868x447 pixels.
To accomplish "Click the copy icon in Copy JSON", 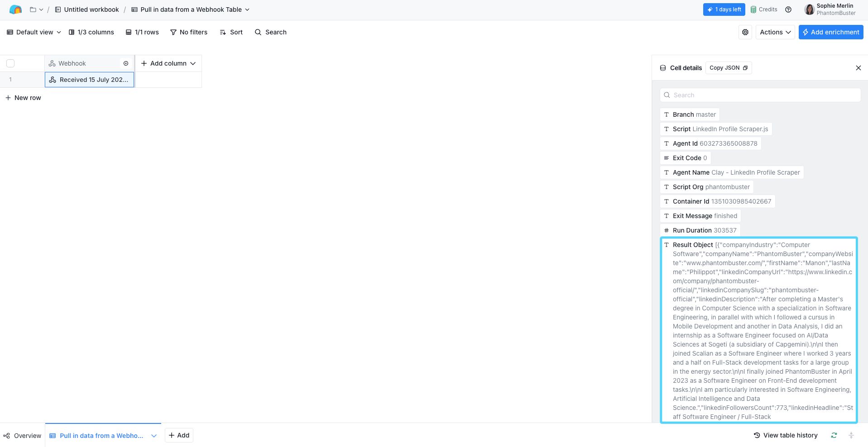I will [745, 68].
